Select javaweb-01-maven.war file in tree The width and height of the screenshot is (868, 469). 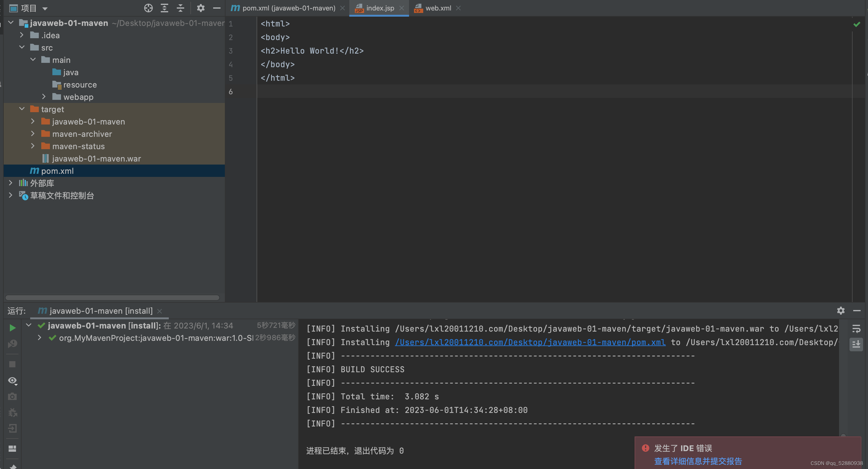click(x=96, y=158)
